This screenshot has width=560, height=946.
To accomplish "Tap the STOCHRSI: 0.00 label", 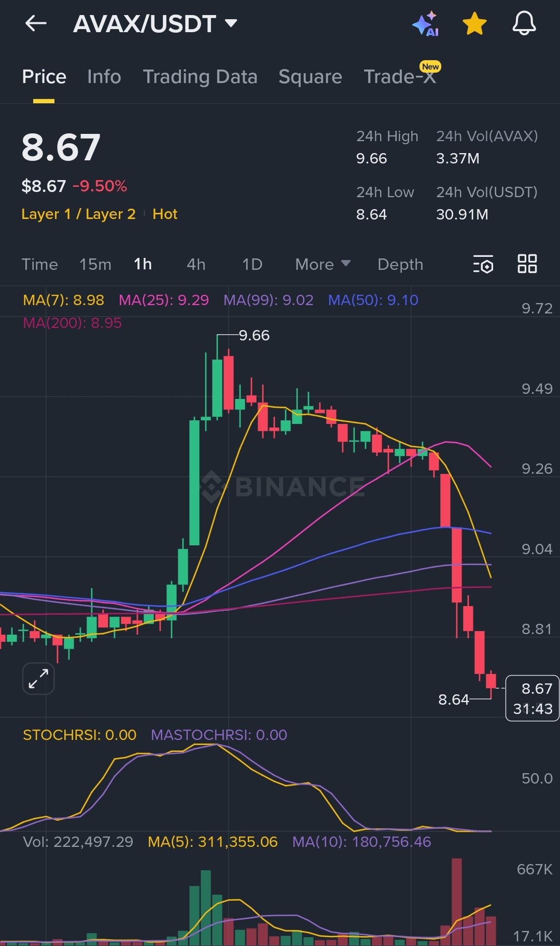I will tap(80, 735).
